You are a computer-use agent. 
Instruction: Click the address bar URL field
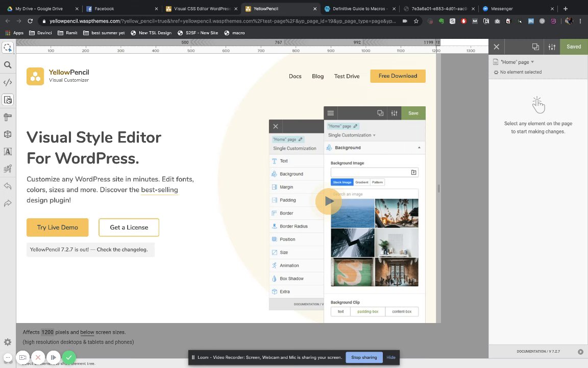click(223, 21)
